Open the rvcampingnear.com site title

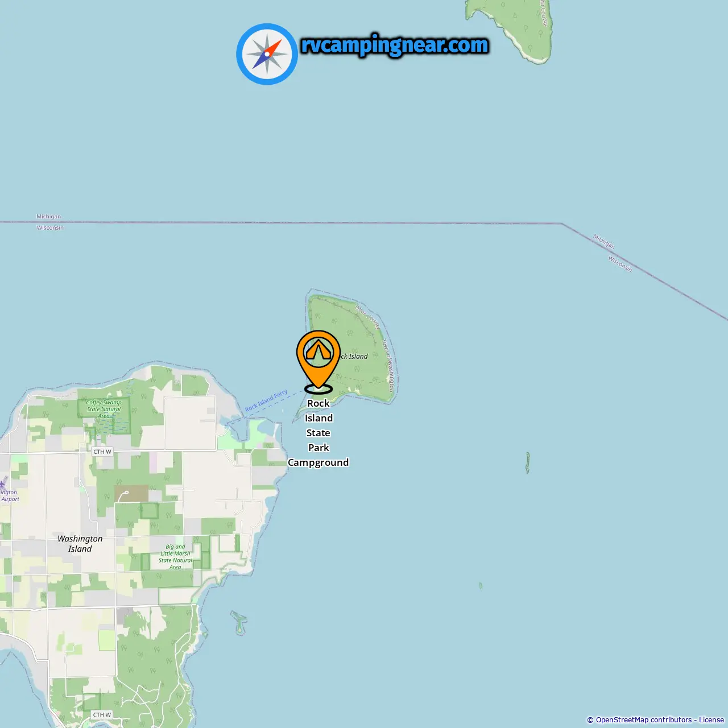pos(395,45)
